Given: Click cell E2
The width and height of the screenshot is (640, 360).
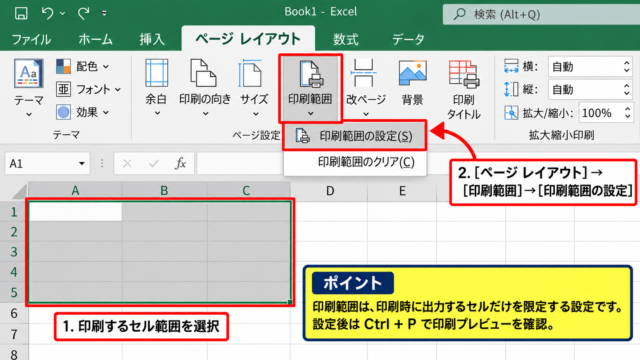Looking at the screenshot, I should tap(402, 231).
